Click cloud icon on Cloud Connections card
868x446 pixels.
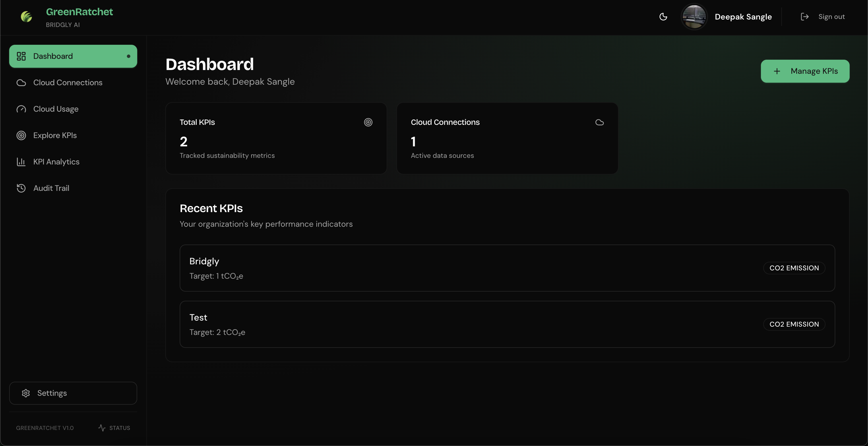click(599, 122)
